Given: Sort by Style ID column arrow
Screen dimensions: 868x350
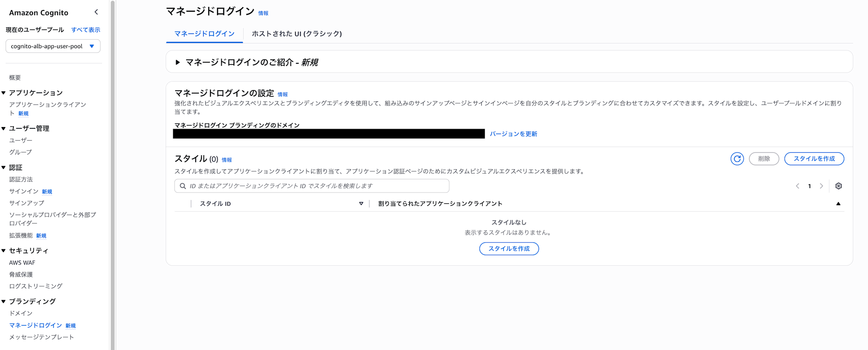Looking at the screenshot, I should 361,203.
